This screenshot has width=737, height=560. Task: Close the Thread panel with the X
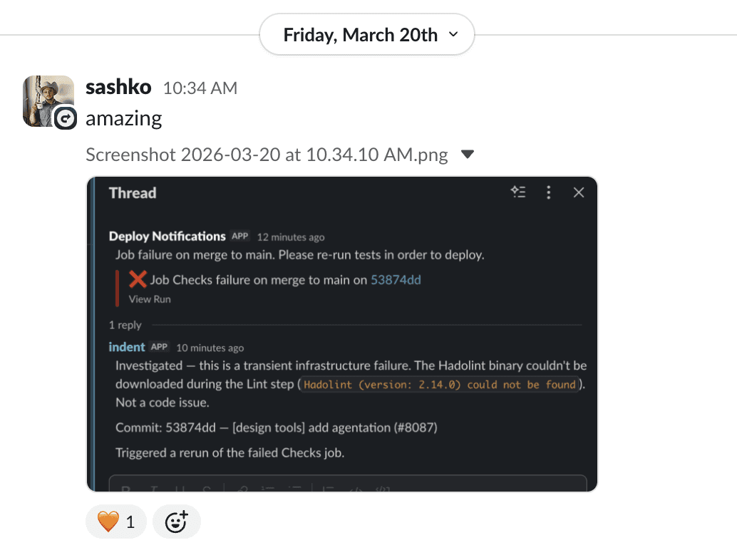579,192
